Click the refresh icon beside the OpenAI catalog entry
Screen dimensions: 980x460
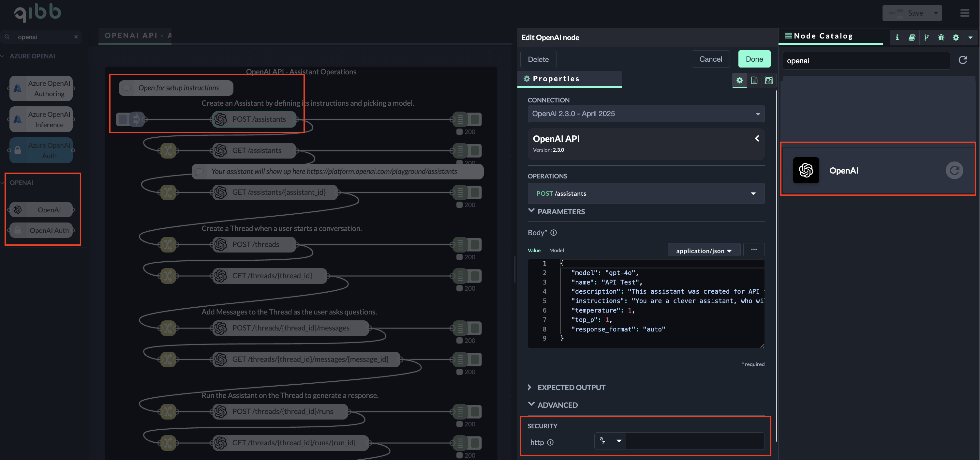[955, 170]
